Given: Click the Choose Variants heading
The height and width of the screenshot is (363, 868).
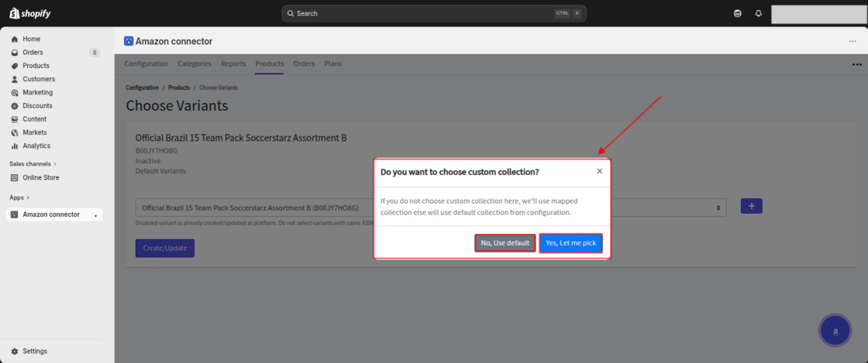Looking at the screenshot, I should point(177,105).
